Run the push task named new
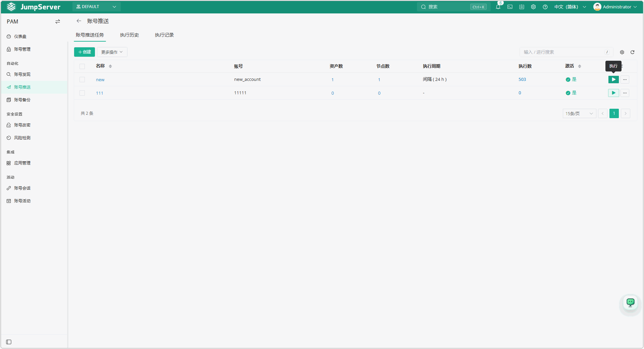 point(613,80)
